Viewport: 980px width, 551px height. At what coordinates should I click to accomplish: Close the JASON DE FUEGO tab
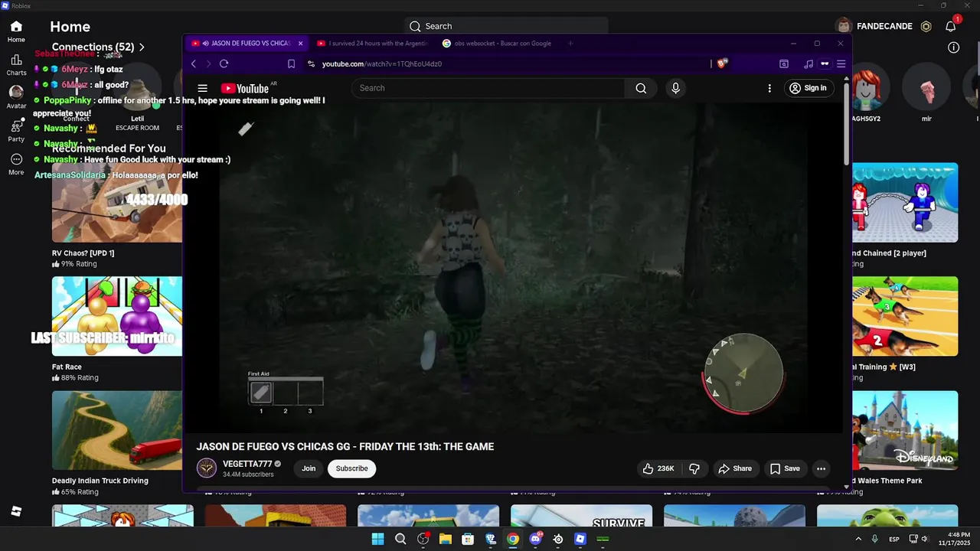301,44
